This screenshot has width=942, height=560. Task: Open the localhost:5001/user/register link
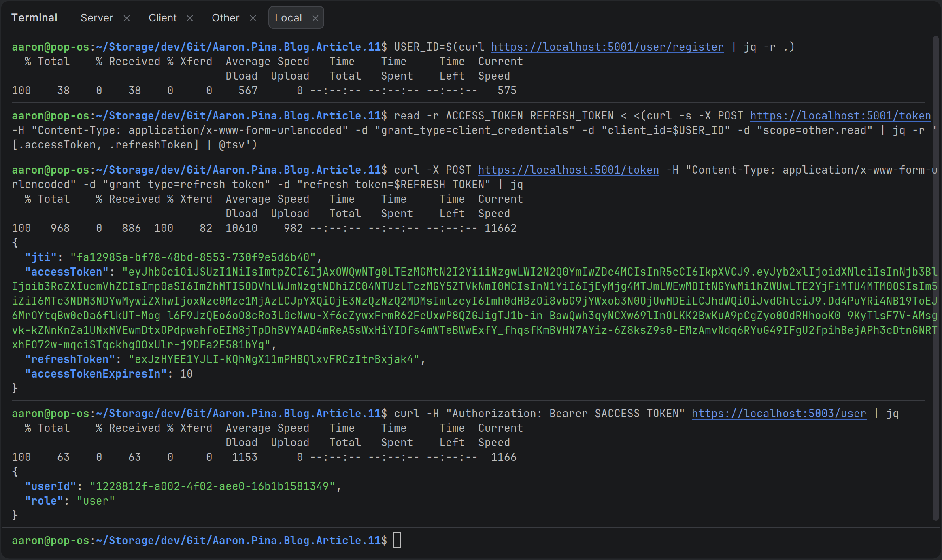click(x=607, y=47)
